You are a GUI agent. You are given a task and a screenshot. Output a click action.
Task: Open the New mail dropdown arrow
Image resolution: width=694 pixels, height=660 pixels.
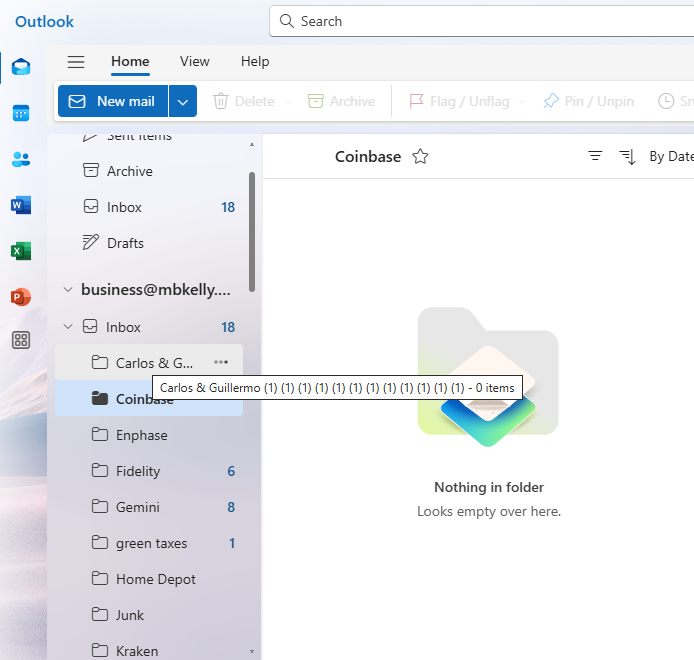[x=183, y=101]
